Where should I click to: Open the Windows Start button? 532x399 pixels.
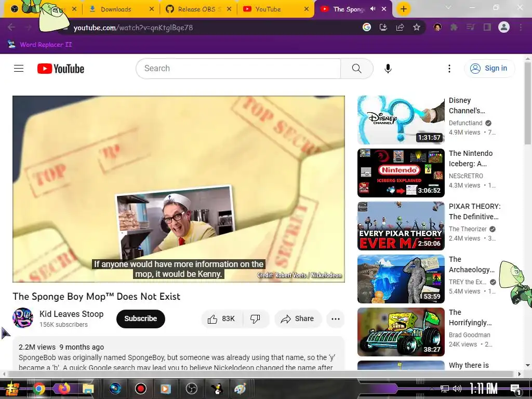pyautogui.click(x=12, y=389)
